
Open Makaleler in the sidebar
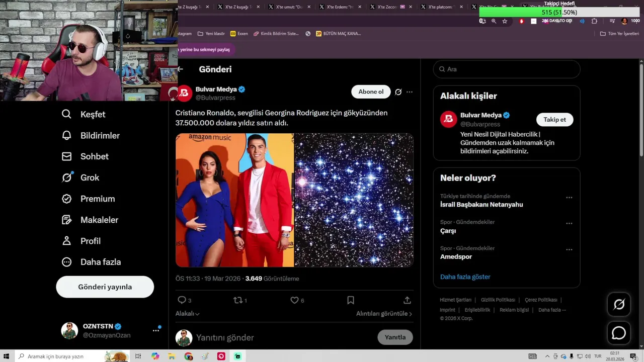point(90,220)
